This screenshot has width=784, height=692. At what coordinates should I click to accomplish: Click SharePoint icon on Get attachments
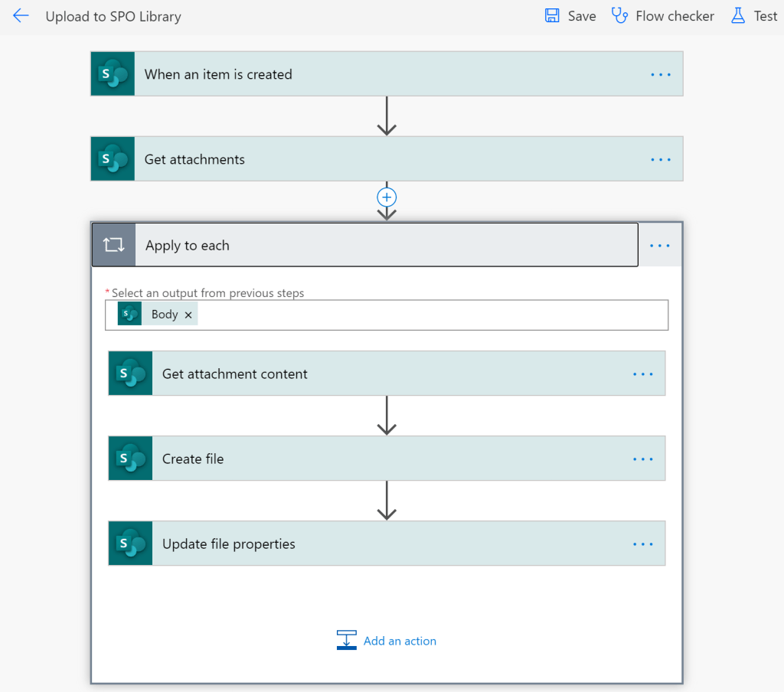[x=113, y=159]
